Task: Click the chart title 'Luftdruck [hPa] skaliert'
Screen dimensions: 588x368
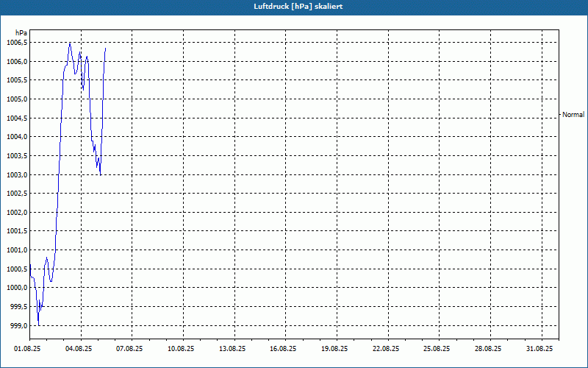Action: [298, 7]
